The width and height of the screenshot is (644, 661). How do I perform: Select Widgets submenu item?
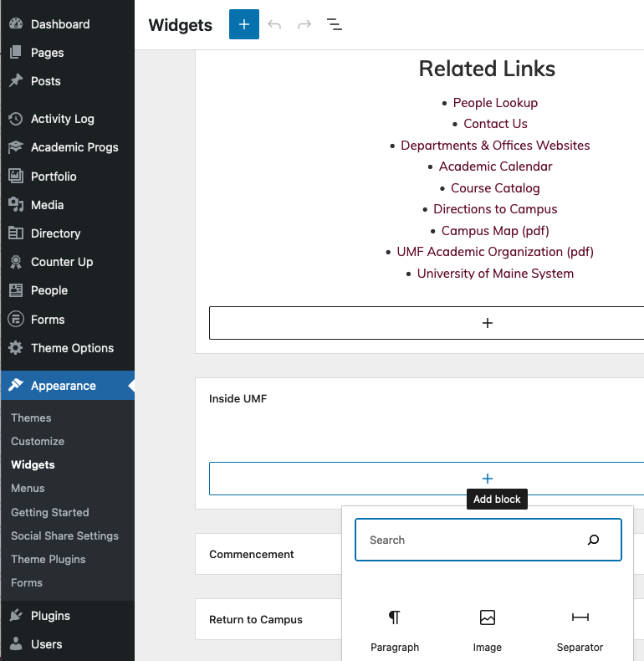33,464
